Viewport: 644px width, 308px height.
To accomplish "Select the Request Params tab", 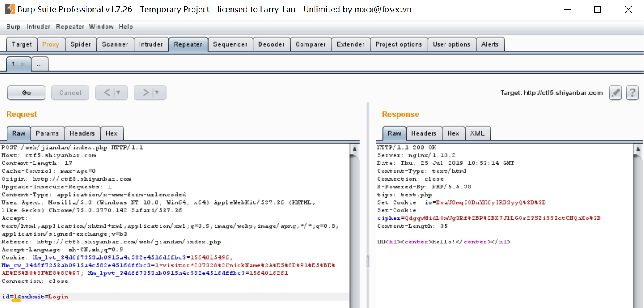I will click(47, 133).
